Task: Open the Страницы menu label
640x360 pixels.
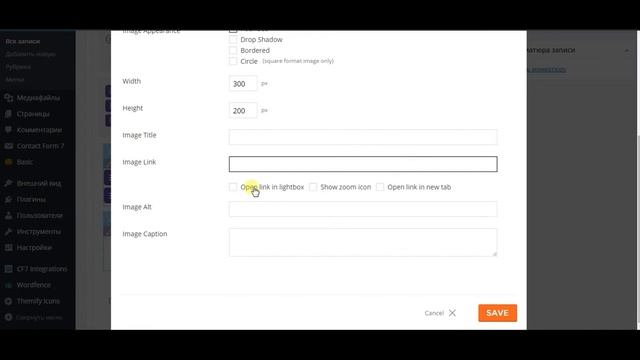Action: pos(33,114)
